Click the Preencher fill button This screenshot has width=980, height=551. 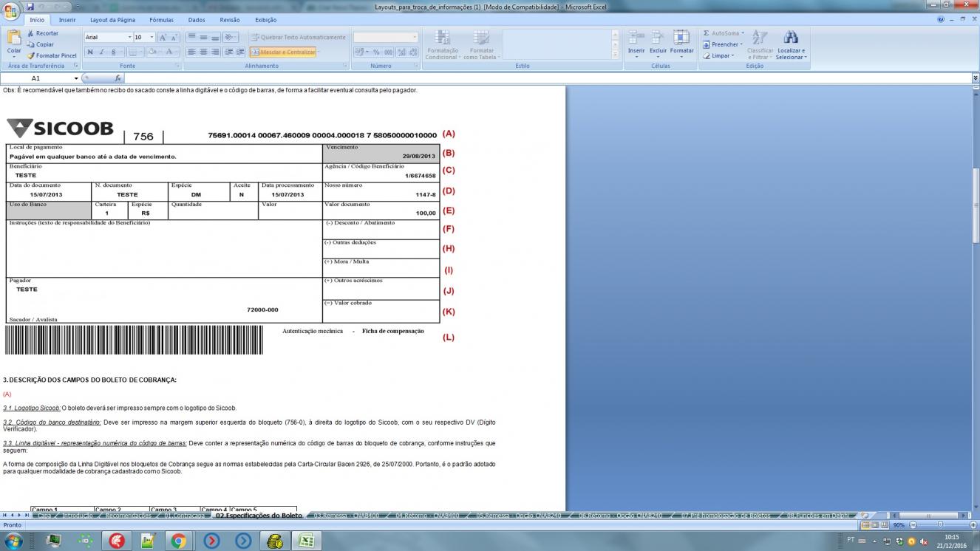723,44
